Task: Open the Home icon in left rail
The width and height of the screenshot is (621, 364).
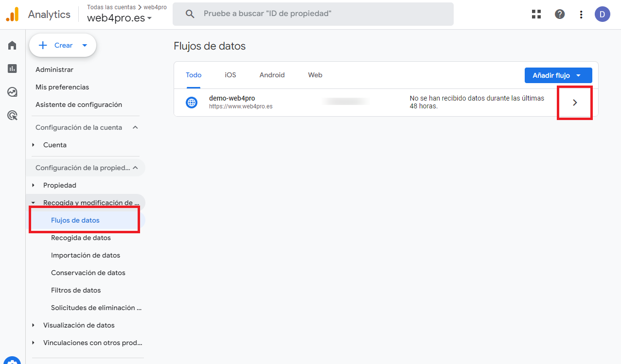Action: pos(12,45)
